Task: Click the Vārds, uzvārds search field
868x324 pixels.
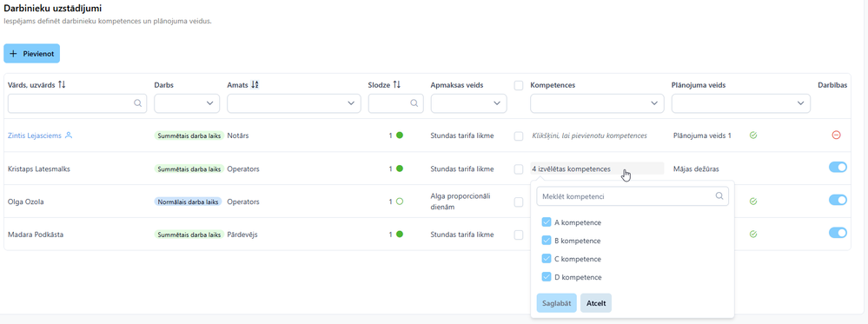Action: (77, 103)
